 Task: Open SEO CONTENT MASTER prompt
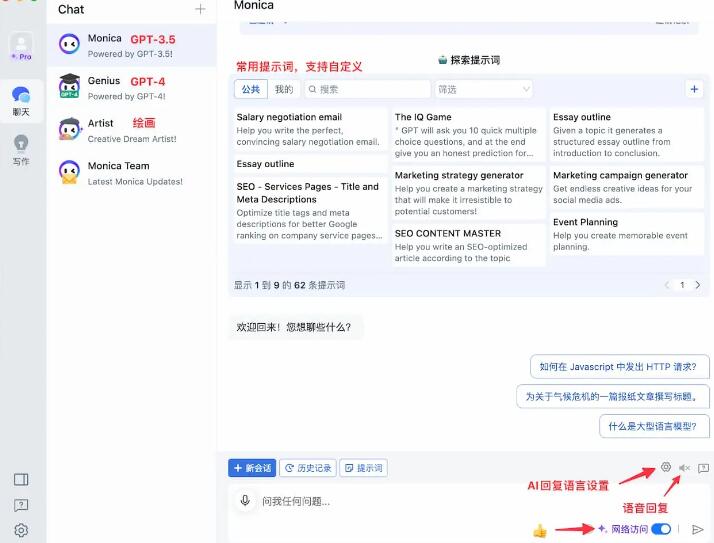point(469,246)
